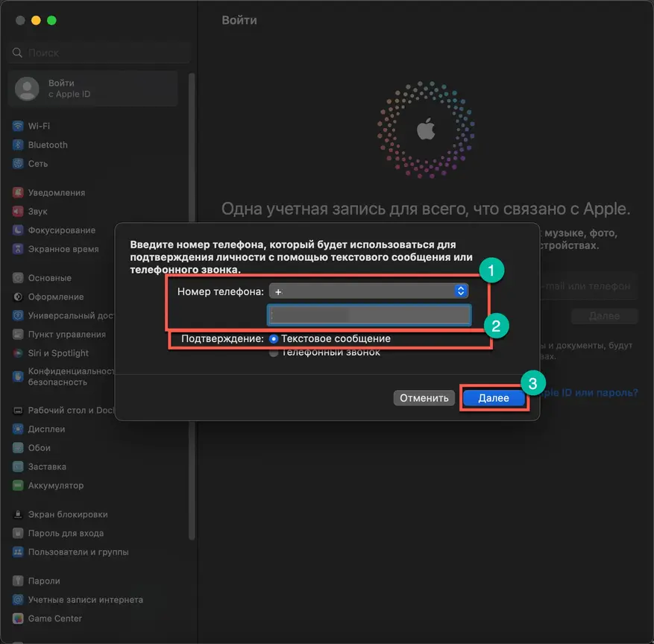Click Войти с Apple ID sidebar entry
Image resolution: width=654 pixels, height=644 pixels.
pos(92,89)
